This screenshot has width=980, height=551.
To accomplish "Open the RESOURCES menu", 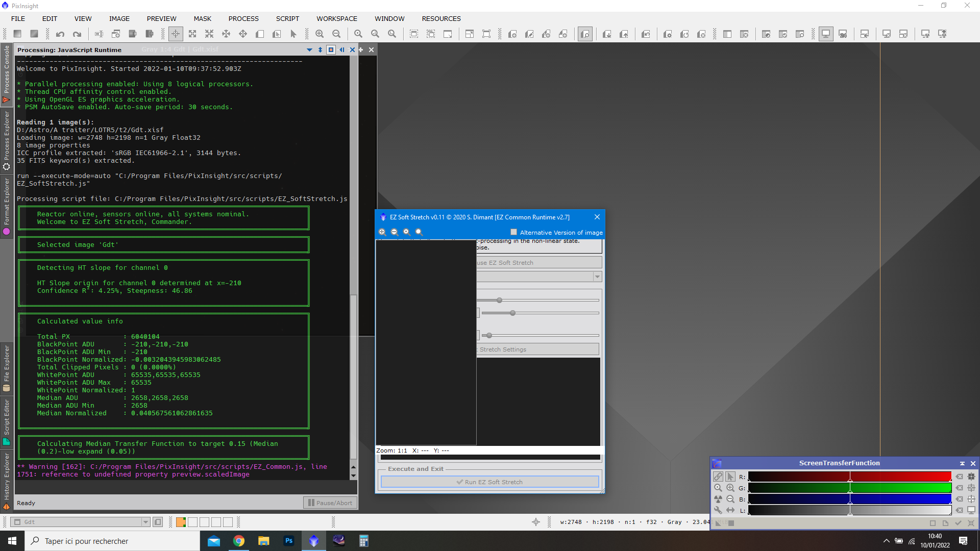I will click(x=441, y=18).
